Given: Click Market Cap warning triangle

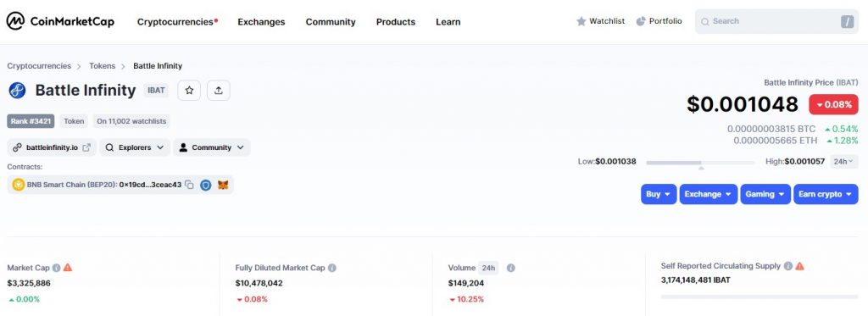Looking at the screenshot, I should [x=68, y=268].
